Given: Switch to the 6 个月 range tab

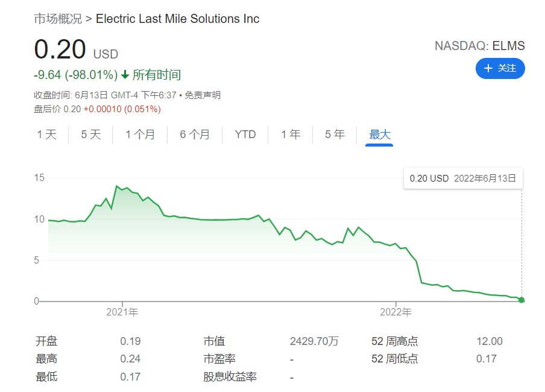Looking at the screenshot, I should (x=195, y=134).
